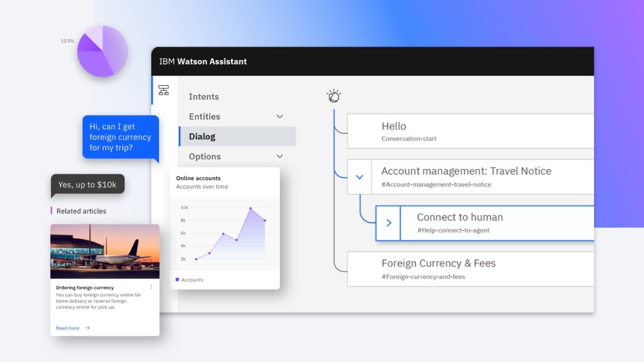Screen dimensions: 644x362
Task: Click the 'Online accounts' chart title
Action: pyautogui.click(x=198, y=178)
